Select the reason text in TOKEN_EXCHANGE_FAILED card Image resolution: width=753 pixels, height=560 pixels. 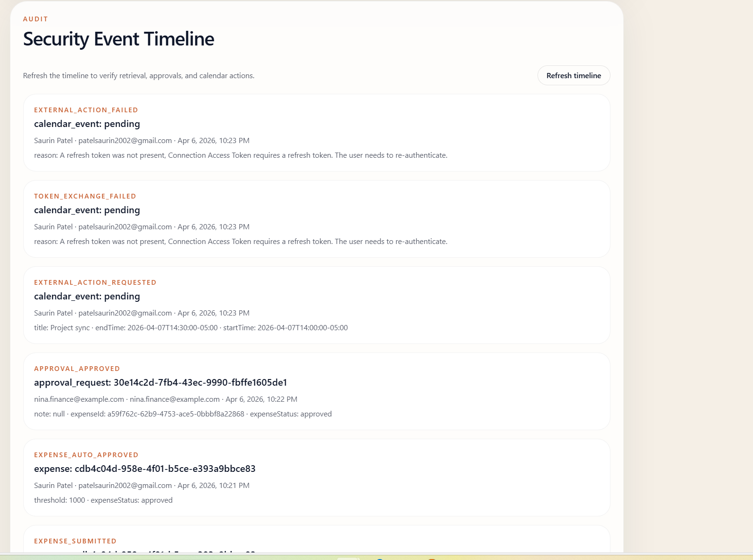click(x=241, y=242)
